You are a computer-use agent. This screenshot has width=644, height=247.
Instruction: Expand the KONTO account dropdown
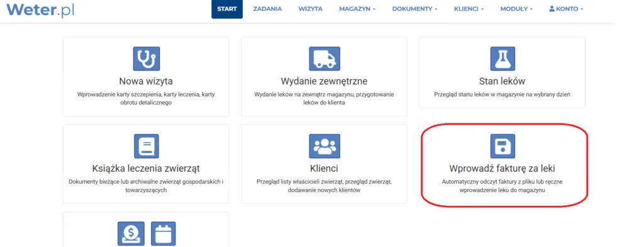(x=566, y=9)
